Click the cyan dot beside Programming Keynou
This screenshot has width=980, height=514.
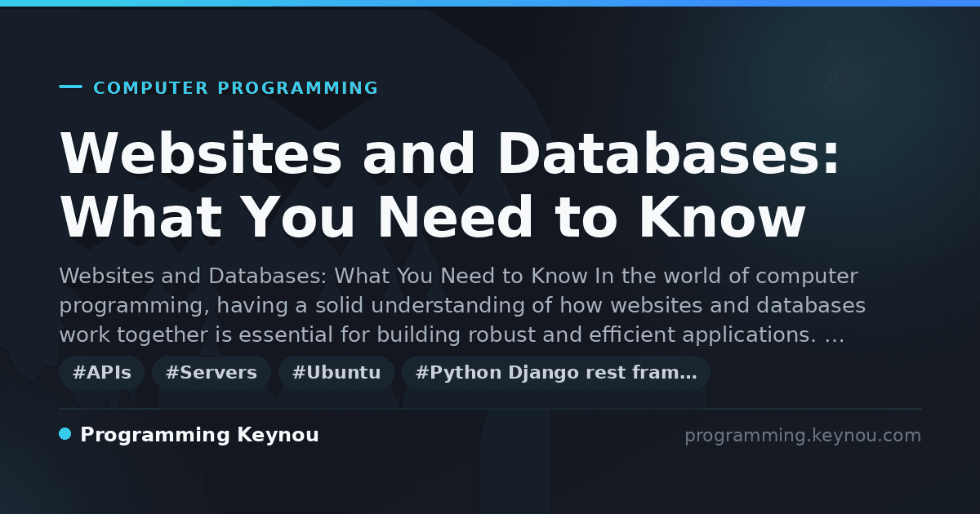click(x=65, y=434)
